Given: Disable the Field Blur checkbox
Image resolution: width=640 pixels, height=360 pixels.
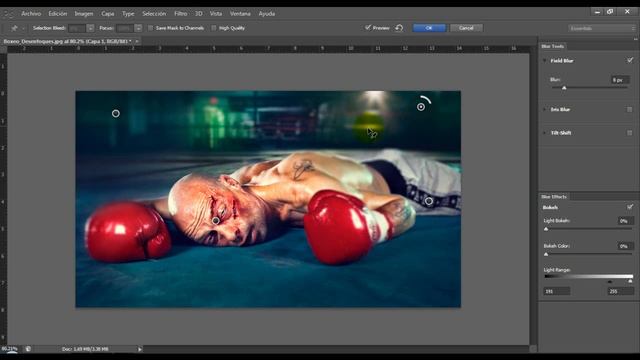Looking at the screenshot, I should [630, 60].
